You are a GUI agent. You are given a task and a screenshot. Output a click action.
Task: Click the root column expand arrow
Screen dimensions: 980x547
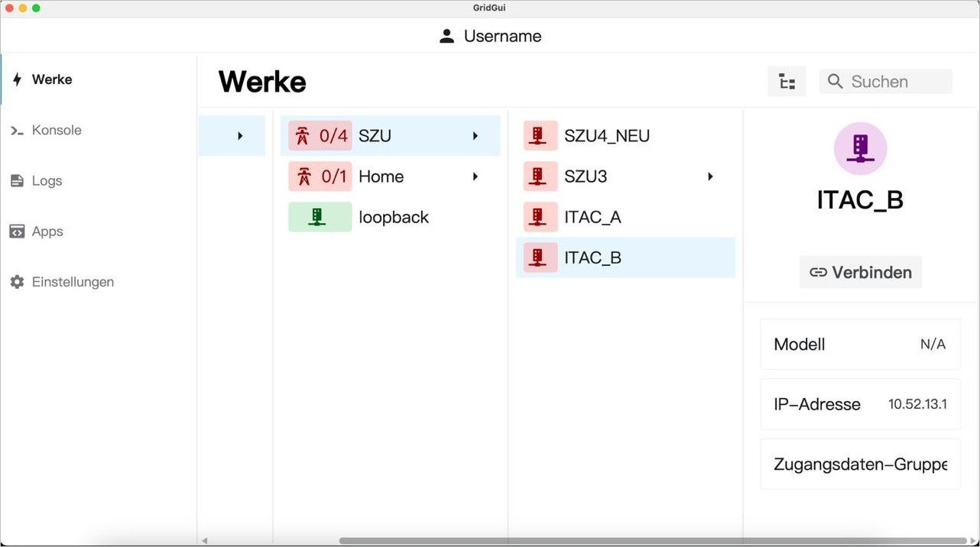[240, 136]
